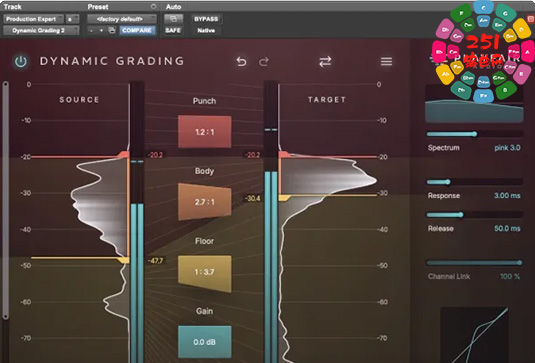Click the 'Body' section label
This screenshot has width=535, height=363.
pos(204,171)
